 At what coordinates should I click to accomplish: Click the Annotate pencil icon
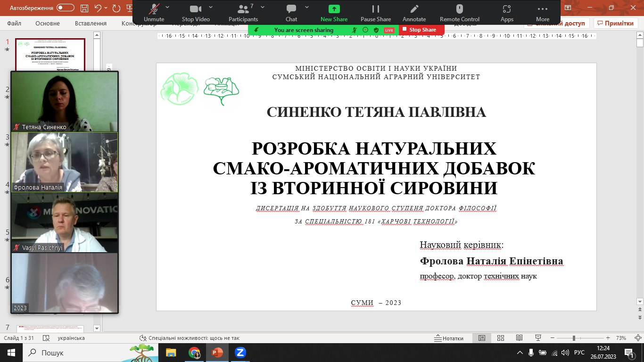(x=414, y=9)
